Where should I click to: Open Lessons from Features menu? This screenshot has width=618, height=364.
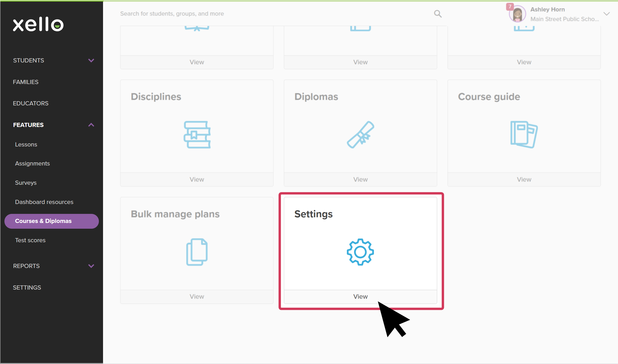pos(26,144)
